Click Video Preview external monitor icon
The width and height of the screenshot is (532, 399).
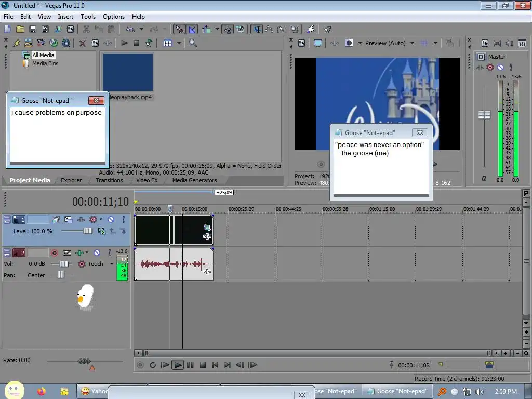(318, 43)
